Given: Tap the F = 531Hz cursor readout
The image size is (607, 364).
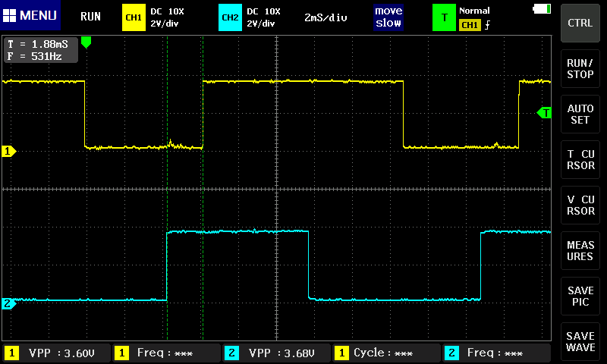Looking at the screenshot, I should (x=34, y=56).
